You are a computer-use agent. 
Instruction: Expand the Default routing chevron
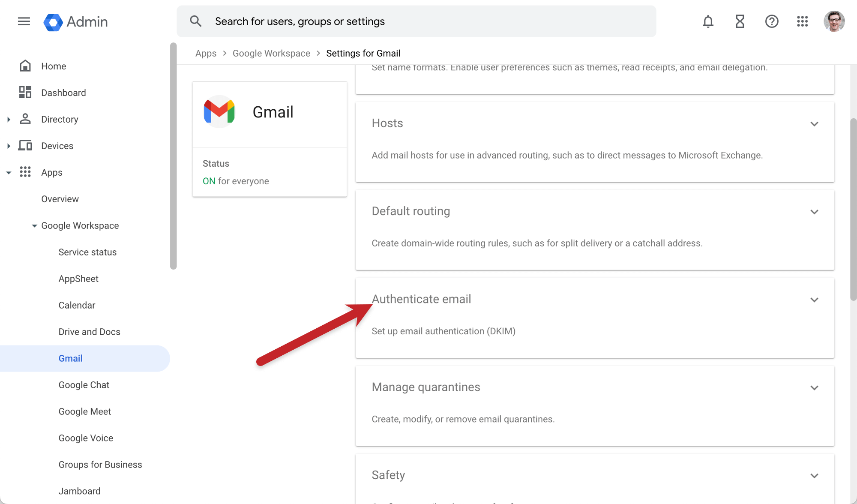pyautogui.click(x=814, y=212)
